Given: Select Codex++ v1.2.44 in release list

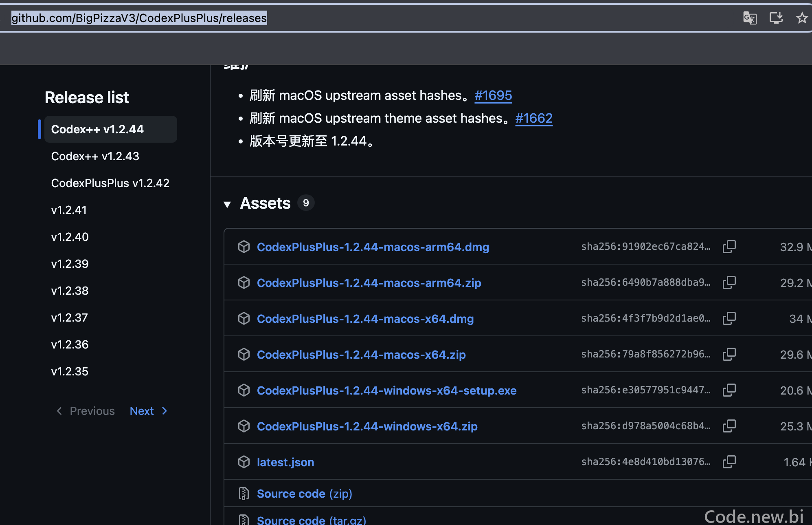Looking at the screenshot, I should [x=110, y=129].
